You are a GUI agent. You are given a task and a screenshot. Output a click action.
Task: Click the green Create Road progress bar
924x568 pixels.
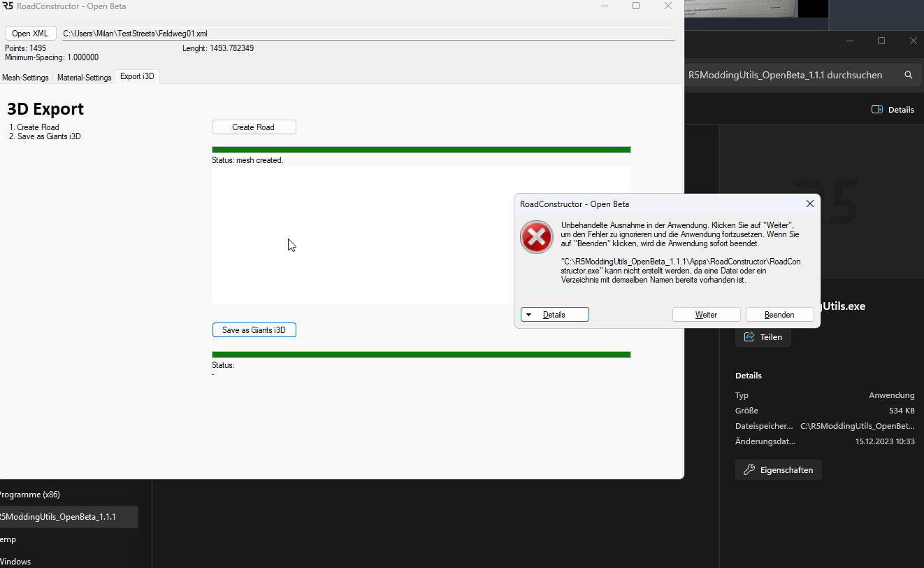421,150
